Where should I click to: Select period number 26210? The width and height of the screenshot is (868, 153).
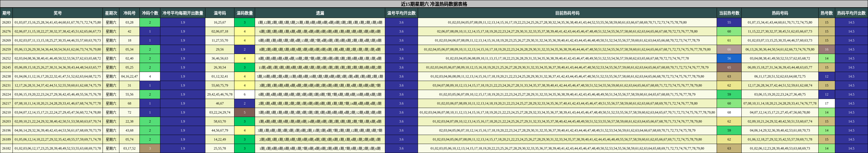6,112
